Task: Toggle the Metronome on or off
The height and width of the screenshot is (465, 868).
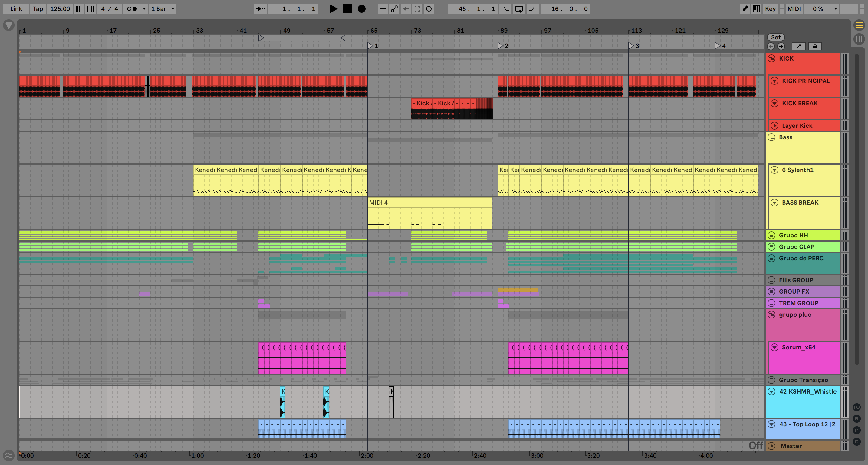Action: point(132,9)
